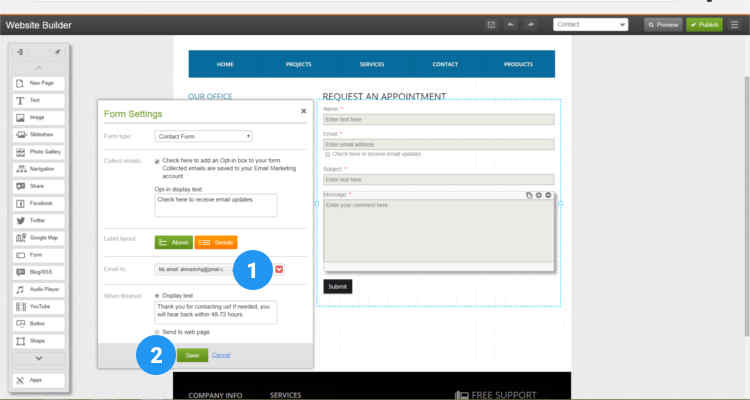The width and height of the screenshot is (750, 400).
Task: Insert the Audio Player widget
Action: tap(39, 289)
